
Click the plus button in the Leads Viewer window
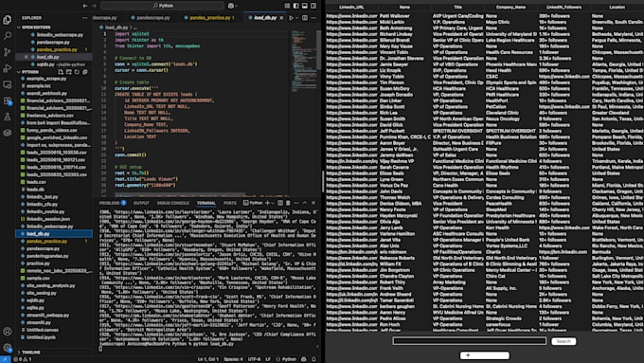coord(485,355)
